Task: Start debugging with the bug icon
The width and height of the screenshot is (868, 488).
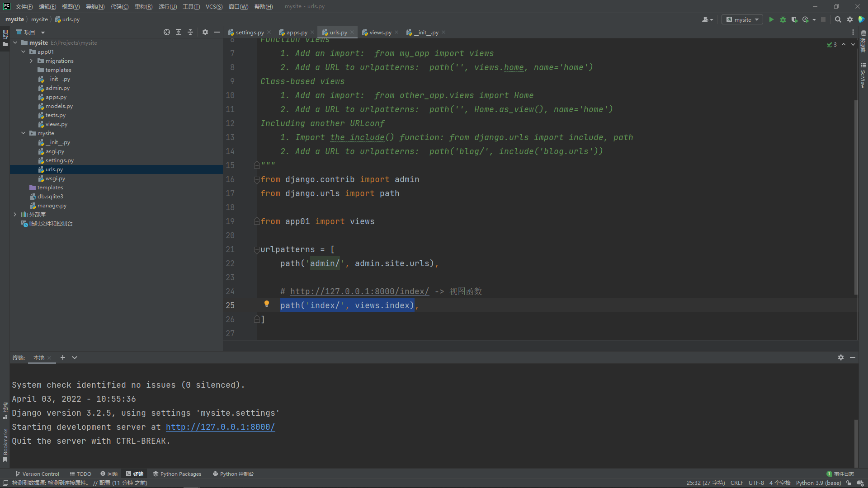Action: (x=783, y=19)
